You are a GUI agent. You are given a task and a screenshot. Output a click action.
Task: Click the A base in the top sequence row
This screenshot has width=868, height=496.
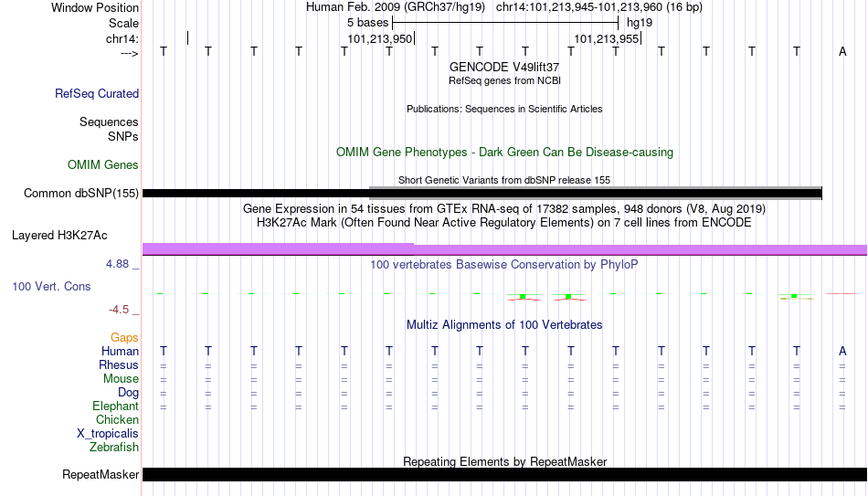pos(842,51)
